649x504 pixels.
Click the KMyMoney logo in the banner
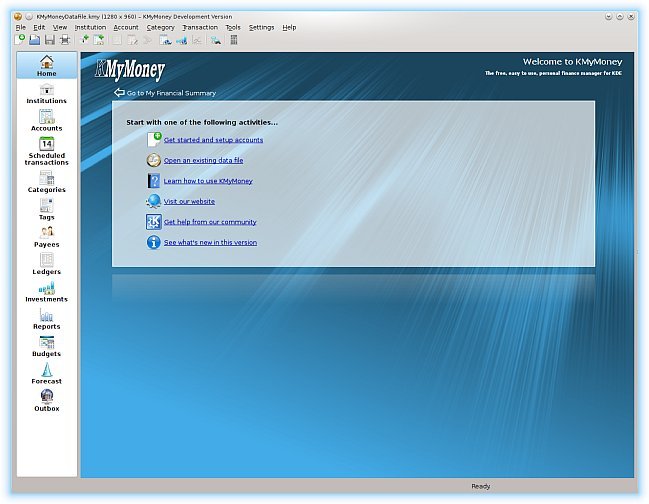click(x=130, y=70)
